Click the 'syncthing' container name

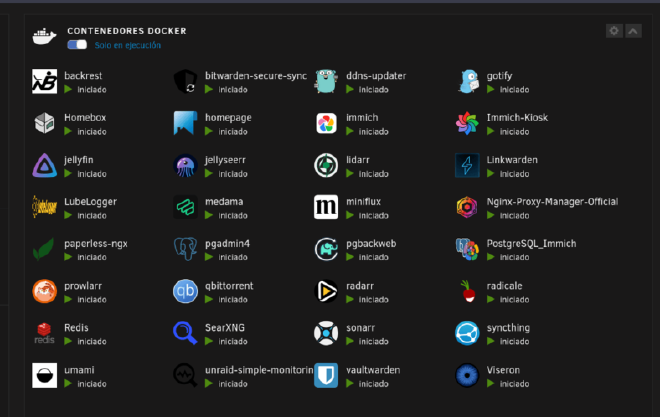click(508, 328)
